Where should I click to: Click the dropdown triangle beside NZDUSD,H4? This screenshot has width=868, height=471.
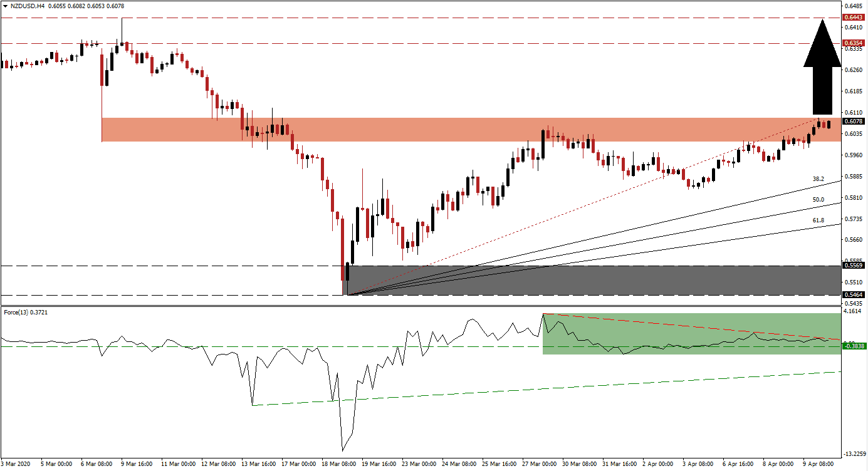coord(4,4)
